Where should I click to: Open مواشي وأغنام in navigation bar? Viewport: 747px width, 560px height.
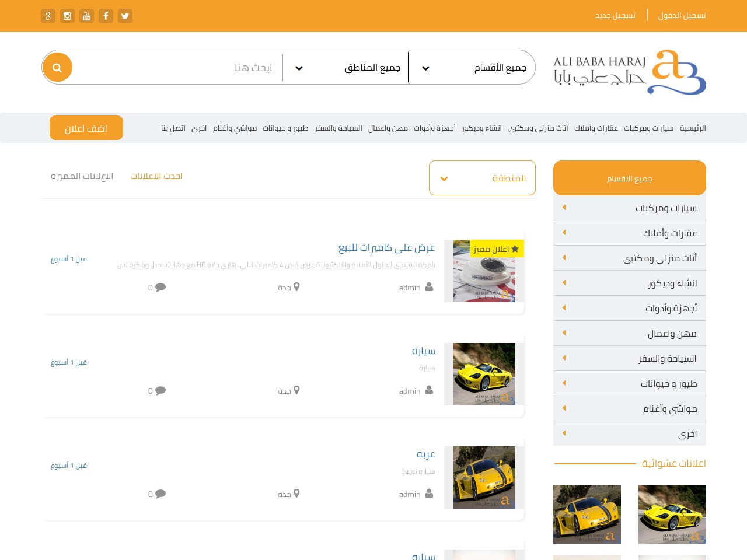click(235, 128)
